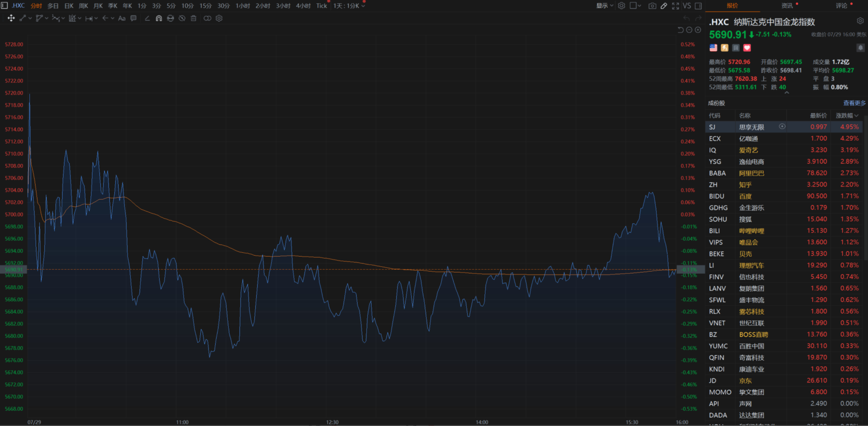The height and width of the screenshot is (426, 868).
Task: Open drawing toolbar settings gear
Action: point(219,18)
